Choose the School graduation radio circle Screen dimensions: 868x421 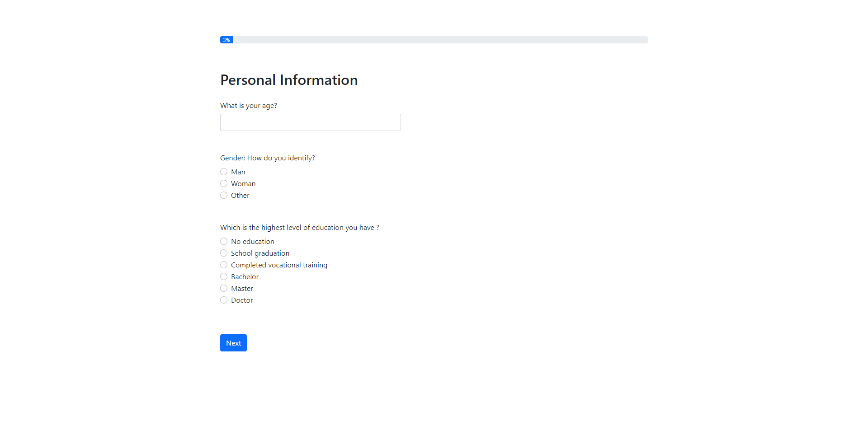pos(224,253)
